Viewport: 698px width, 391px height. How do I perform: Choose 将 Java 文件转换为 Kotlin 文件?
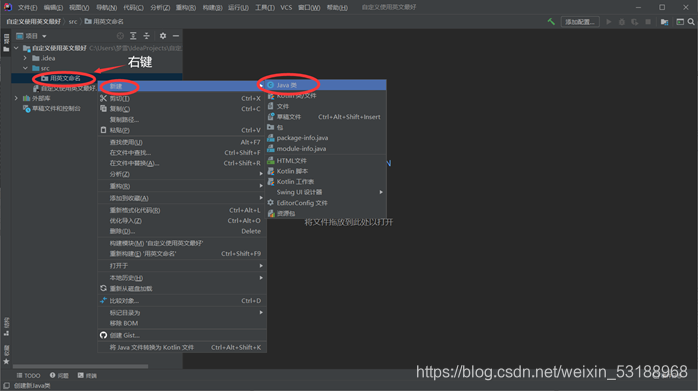[x=182, y=347]
